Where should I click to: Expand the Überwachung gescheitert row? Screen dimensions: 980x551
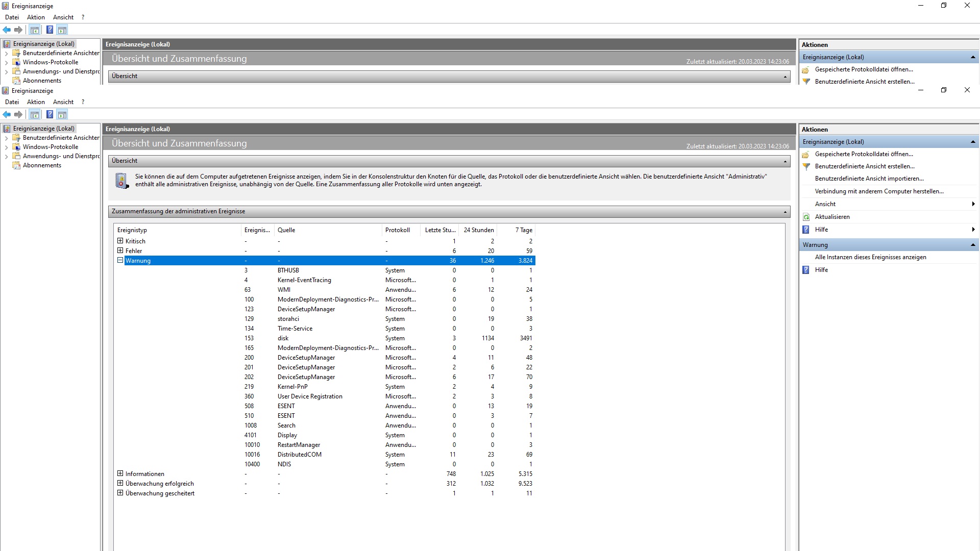(120, 493)
